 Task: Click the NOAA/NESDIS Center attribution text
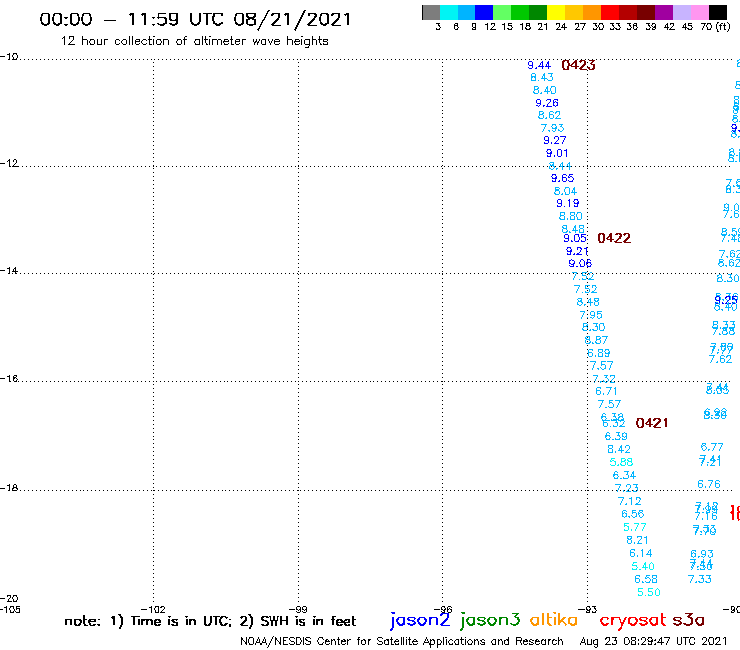tap(402, 642)
